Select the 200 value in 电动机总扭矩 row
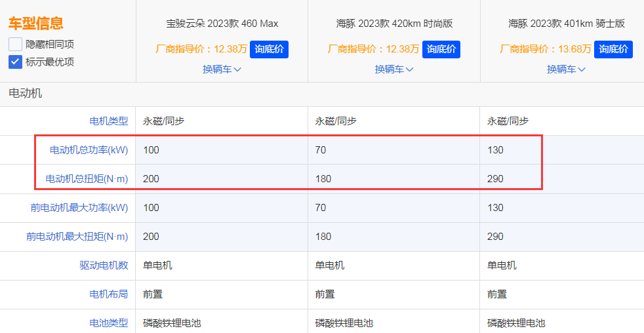The image size is (644, 333). pyautogui.click(x=151, y=179)
